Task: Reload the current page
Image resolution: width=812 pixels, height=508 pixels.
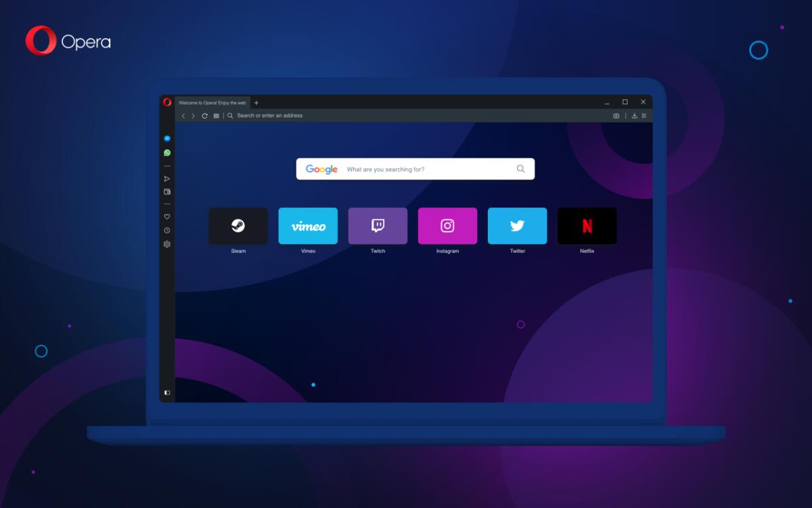Action: [204, 116]
